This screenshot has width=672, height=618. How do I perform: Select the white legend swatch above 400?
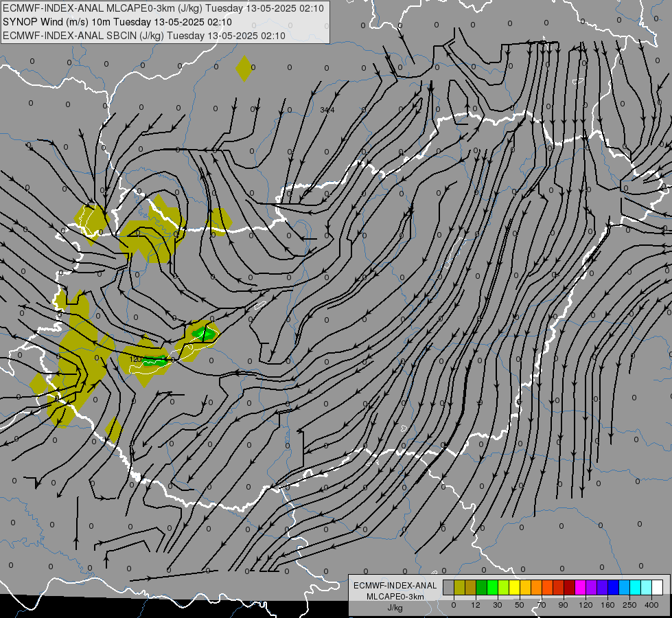coord(658,587)
